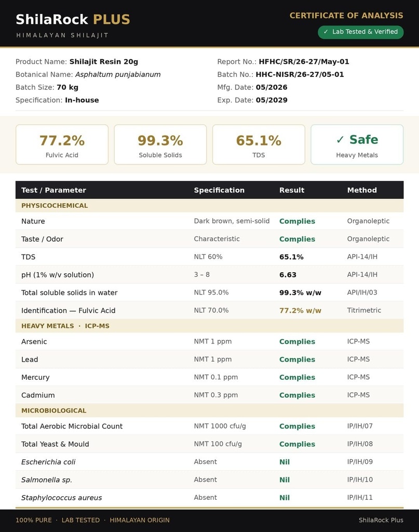The height and width of the screenshot is (532, 419).
Task: Click the product name Shilajit Resin 20g
Action: coord(104,62)
